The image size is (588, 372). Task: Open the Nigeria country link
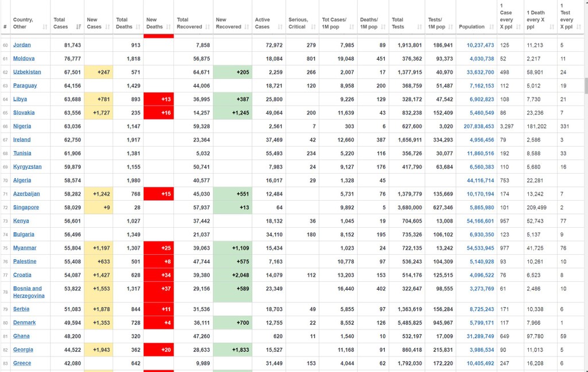pos(22,126)
